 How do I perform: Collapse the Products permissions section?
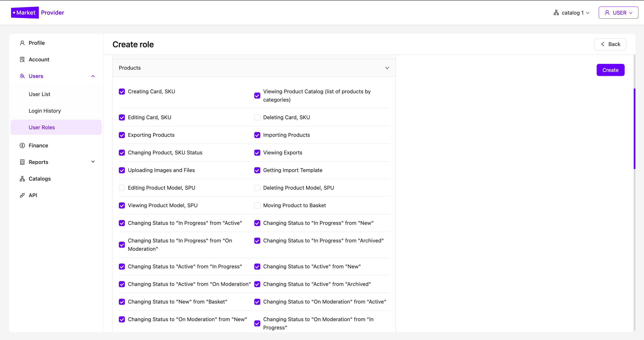pyautogui.click(x=387, y=68)
